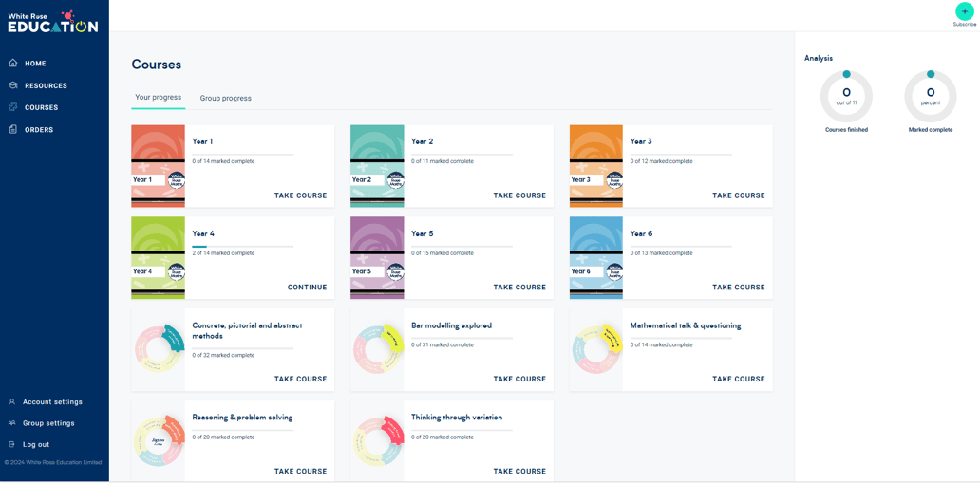
Task: Click the White Rose Education logo
Action: click(x=53, y=21)
